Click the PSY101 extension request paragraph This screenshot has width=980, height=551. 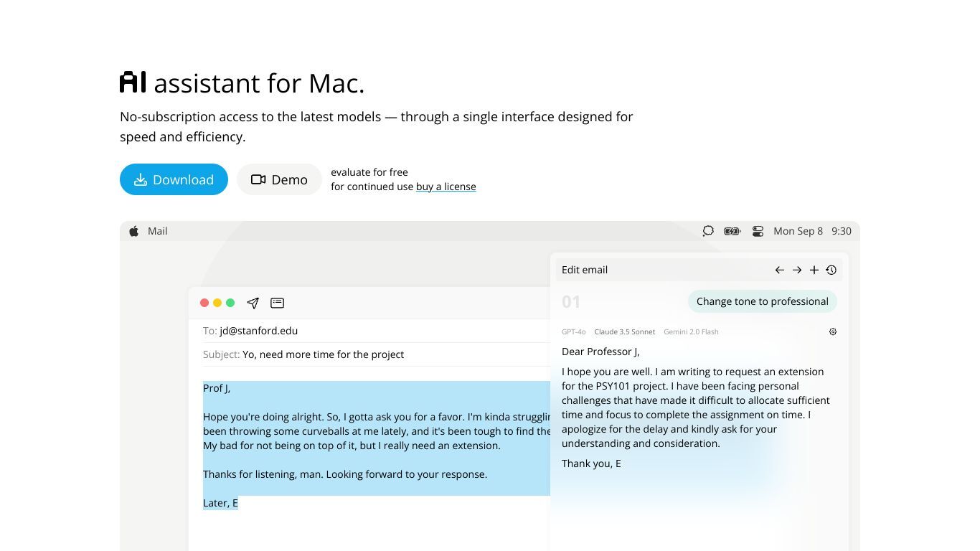[x=696, y=408]
